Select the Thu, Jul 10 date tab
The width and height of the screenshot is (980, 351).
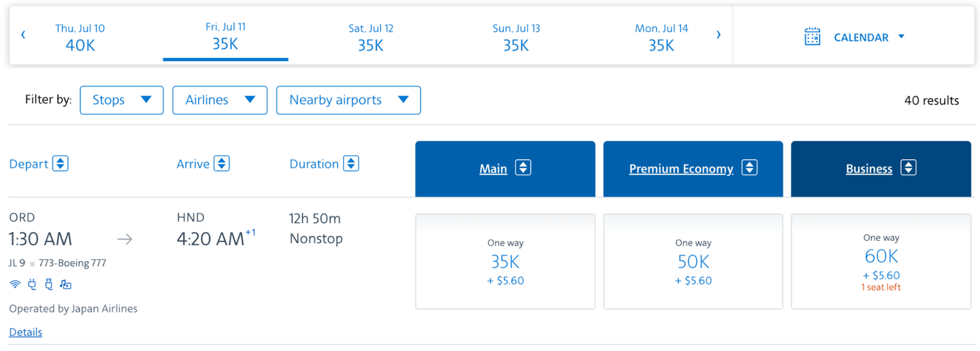80,37
